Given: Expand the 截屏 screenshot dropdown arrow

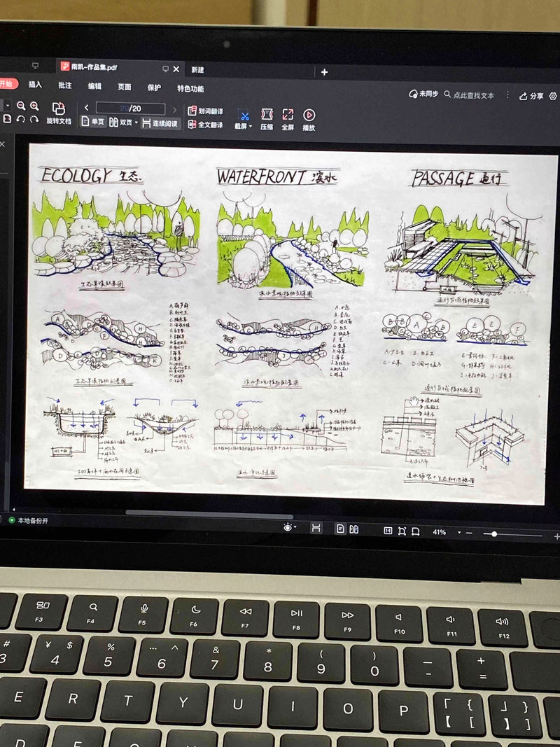Looking at the screenshot, I should coord(251,127).
